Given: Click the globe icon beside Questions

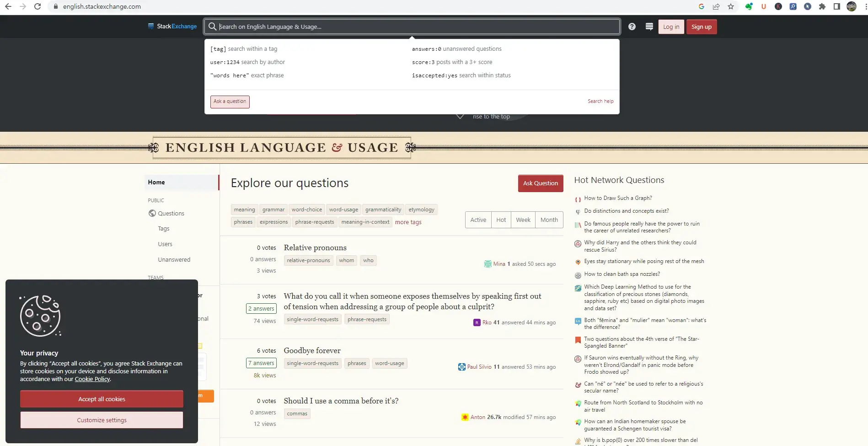Looking at the screenshot, I should (x=152, y=213).
